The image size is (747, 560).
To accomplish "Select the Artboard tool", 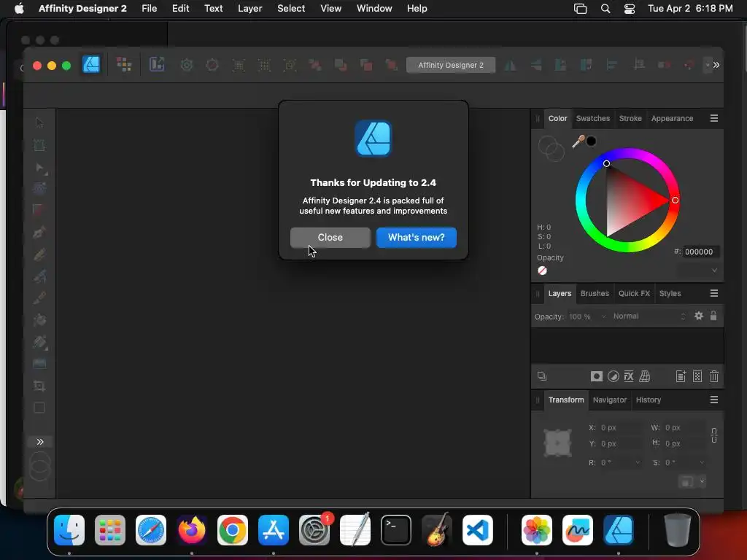I will (39, 145).
